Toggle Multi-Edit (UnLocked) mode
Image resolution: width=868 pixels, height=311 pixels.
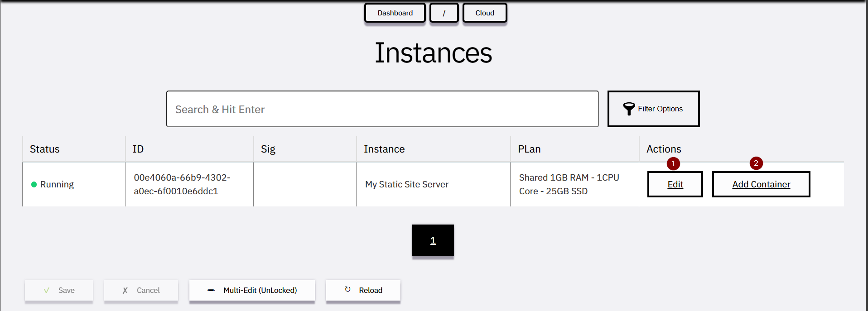(252, 290)
